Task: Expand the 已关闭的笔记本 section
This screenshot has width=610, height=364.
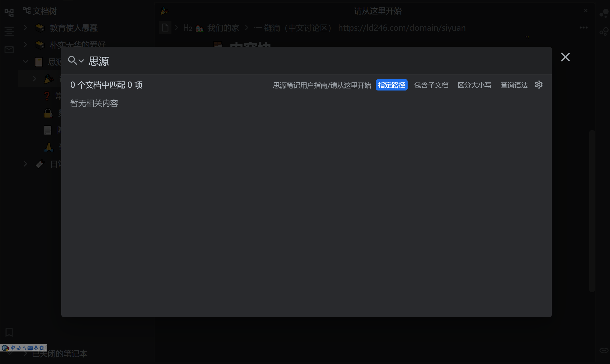Action: click(25, 354)
